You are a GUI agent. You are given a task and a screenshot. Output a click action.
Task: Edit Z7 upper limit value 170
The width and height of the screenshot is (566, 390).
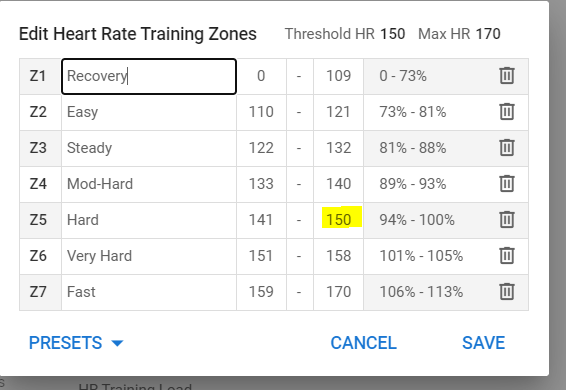point(339,292)
